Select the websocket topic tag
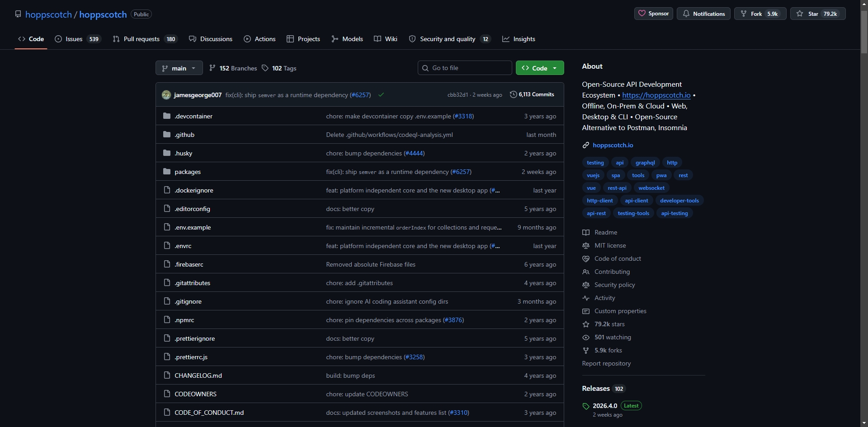 click(651, 188)
